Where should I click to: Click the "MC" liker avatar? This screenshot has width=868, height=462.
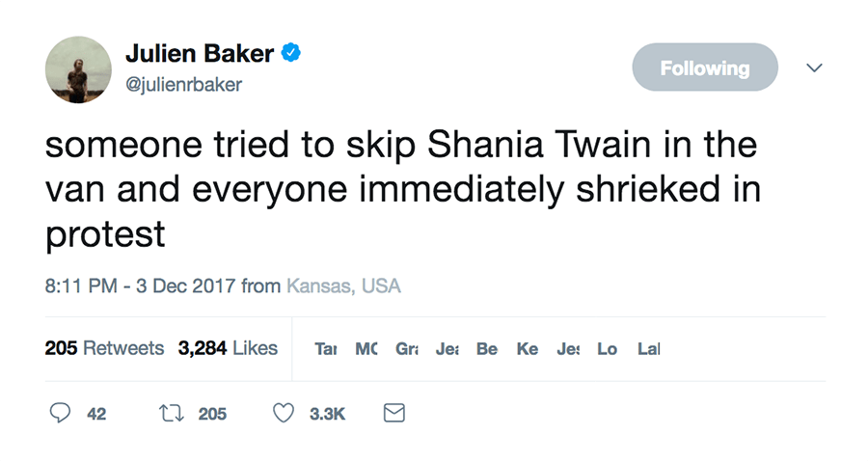tap(366, 349)
